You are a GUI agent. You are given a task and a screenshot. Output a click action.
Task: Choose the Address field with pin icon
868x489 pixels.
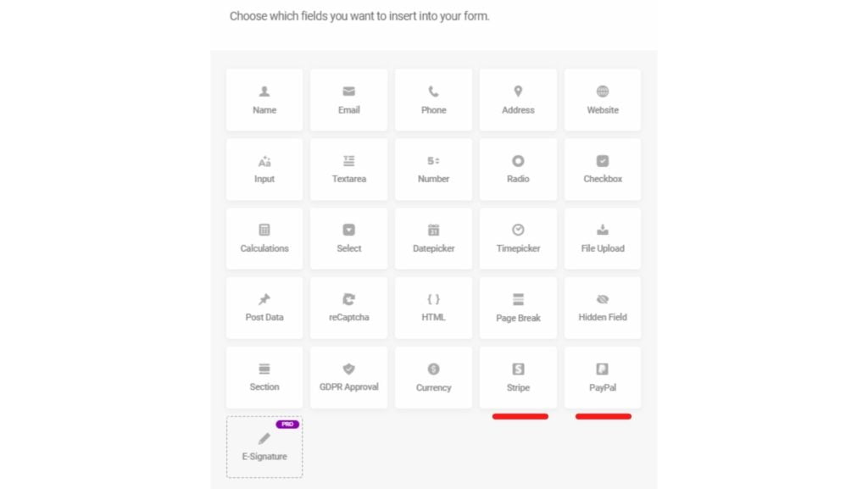point(518,99)
